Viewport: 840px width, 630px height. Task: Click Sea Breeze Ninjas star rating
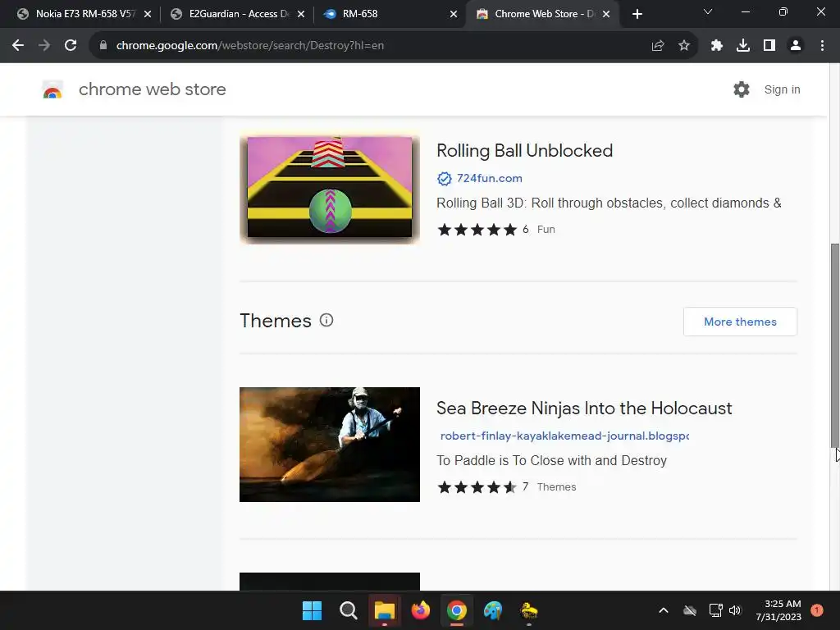477,487
